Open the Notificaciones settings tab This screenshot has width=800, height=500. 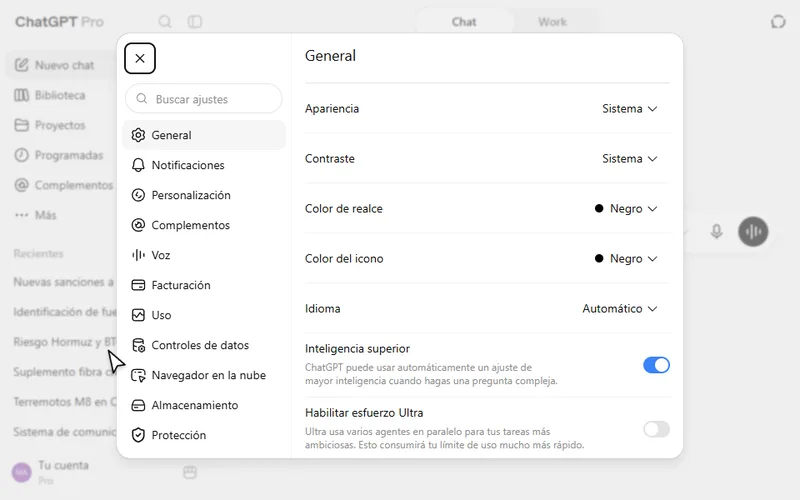[204, 165]
